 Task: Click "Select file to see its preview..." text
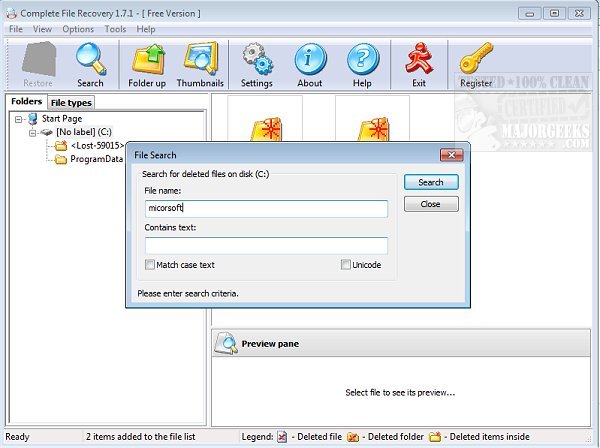[400, 393]
